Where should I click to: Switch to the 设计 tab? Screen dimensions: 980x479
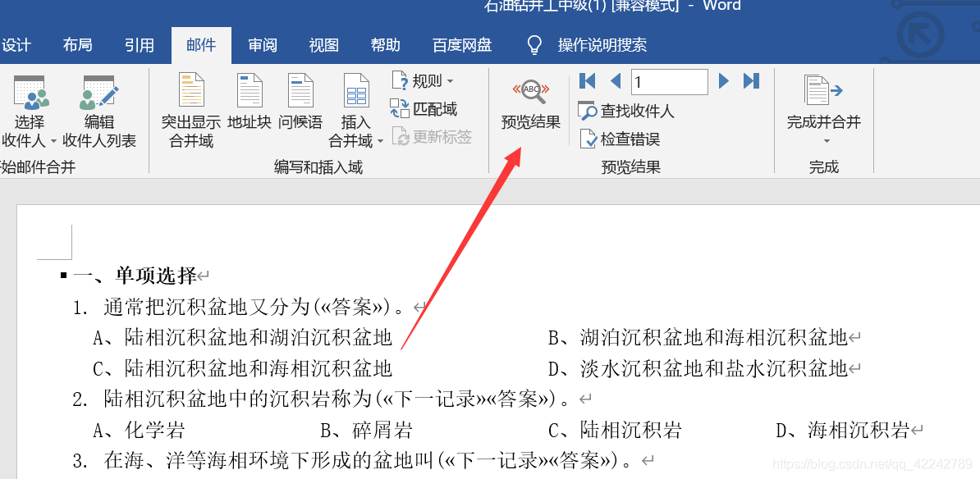[x=16, y=45]
